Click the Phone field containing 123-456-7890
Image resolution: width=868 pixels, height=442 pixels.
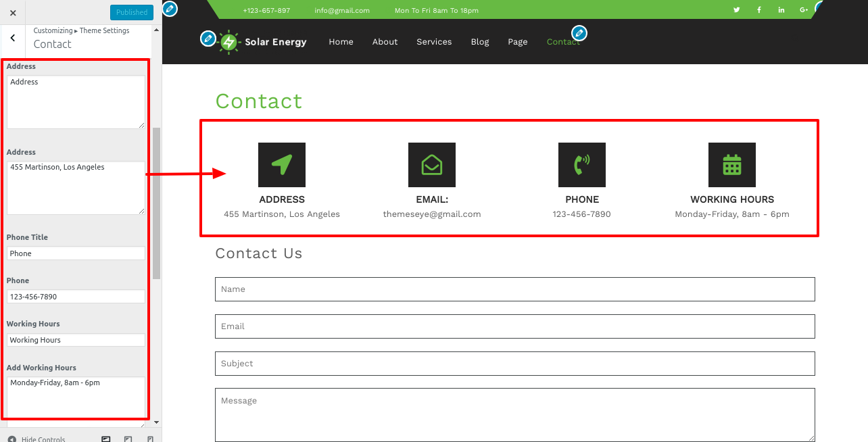point(76,297)
